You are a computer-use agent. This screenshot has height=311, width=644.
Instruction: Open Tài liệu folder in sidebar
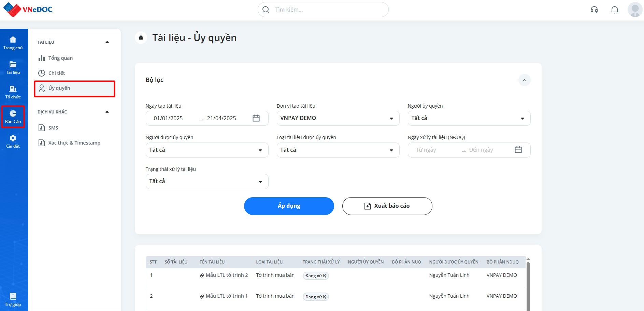(13, 68)
